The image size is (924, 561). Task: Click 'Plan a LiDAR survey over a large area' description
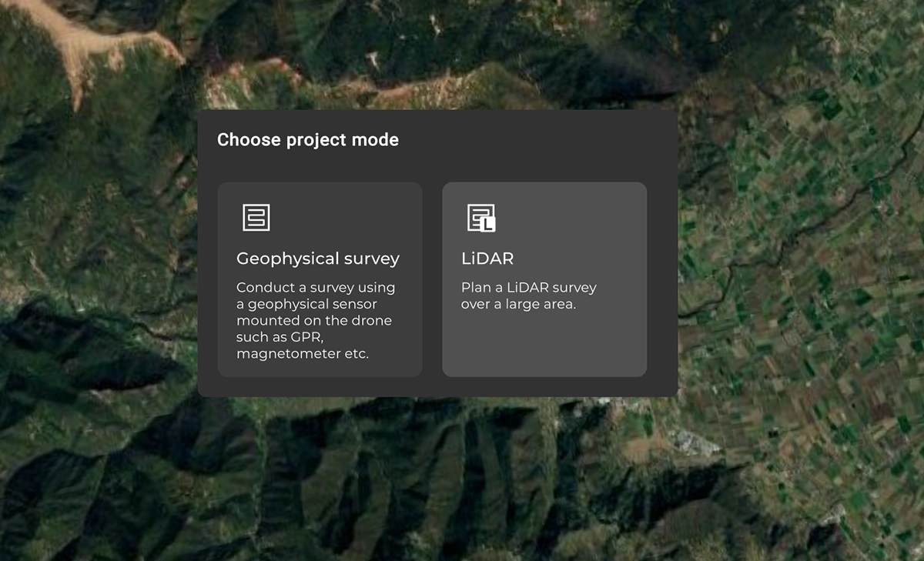[x=529, y=296]
